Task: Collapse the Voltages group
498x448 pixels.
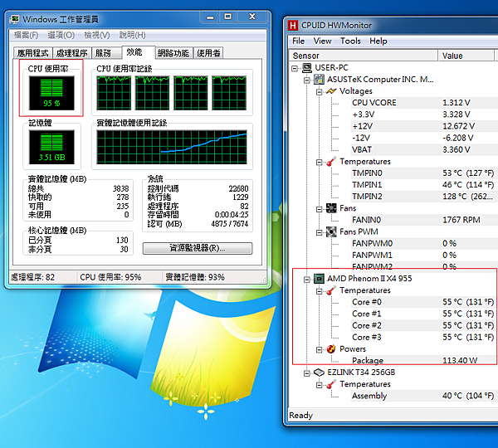Action: (x=320, y=92)
